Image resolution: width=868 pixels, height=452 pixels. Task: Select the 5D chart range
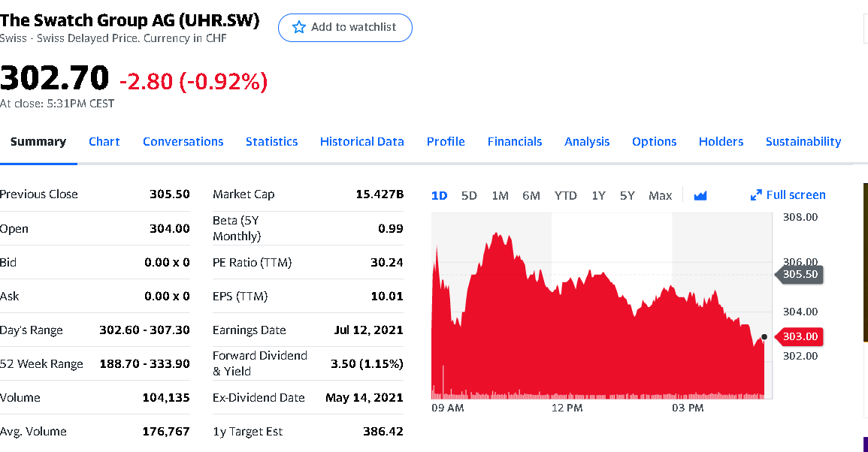[469, 196]
